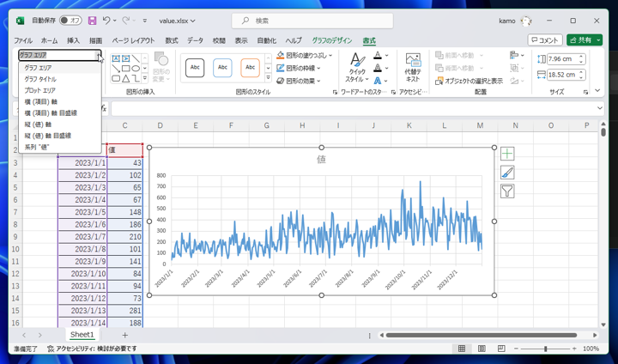Screen dimensions: 618x364
Task: Click the Save icon in title bar
Action: tap(92, 21)
